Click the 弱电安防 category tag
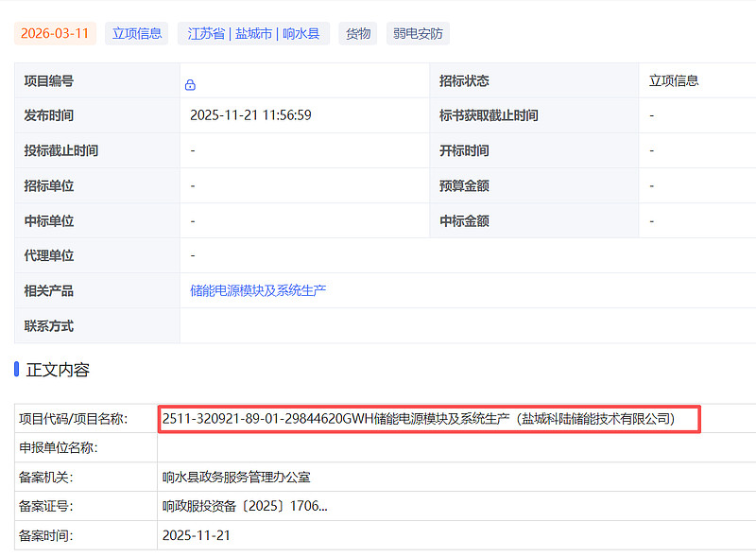756x557 pixels. 418,33
